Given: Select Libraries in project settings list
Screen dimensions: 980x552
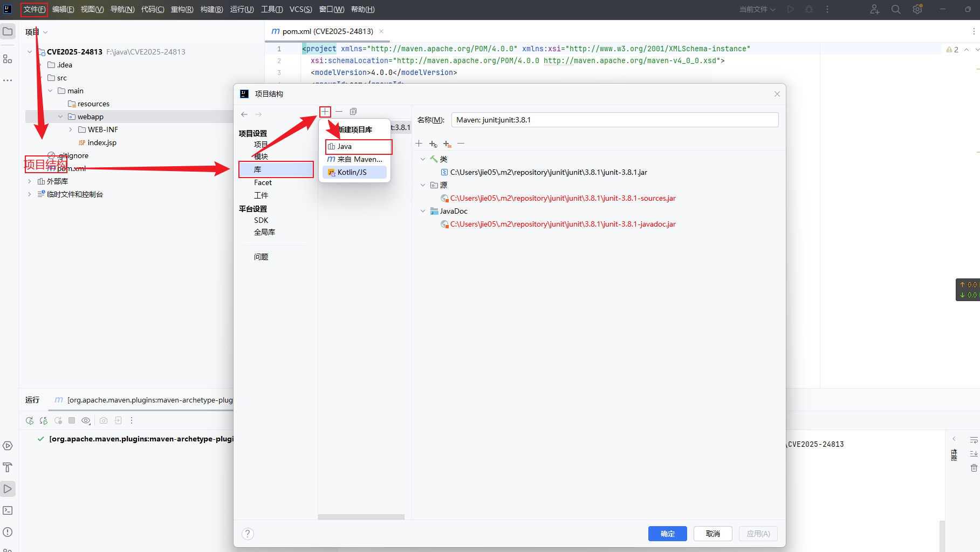Looking at the screenshot, I should (x=276, y=169).
